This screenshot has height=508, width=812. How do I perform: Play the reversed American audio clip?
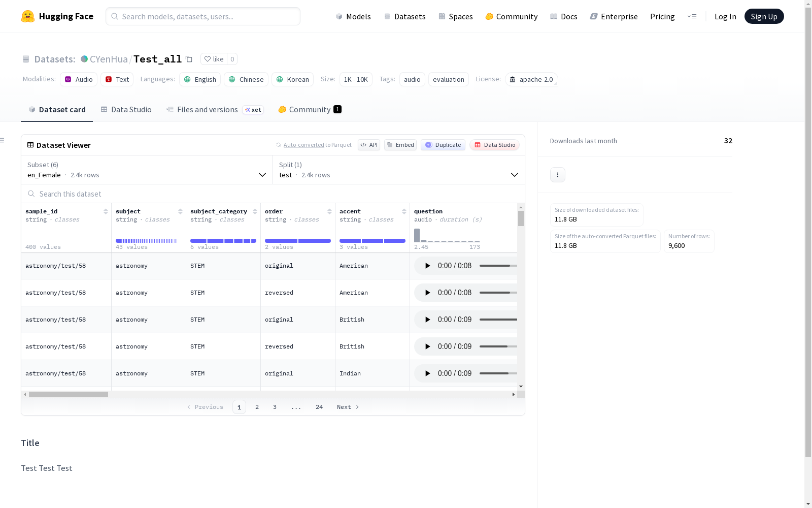coord(427,293)
